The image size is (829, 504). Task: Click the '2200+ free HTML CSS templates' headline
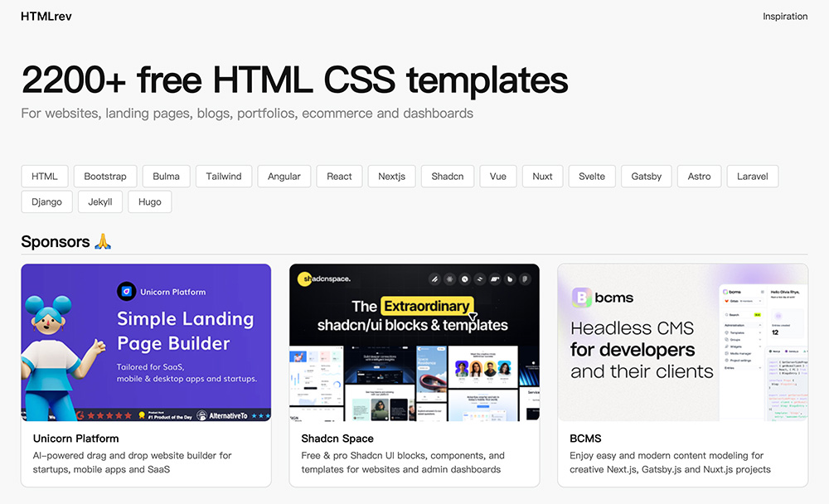pyautogui.click(x=294, y=80)
